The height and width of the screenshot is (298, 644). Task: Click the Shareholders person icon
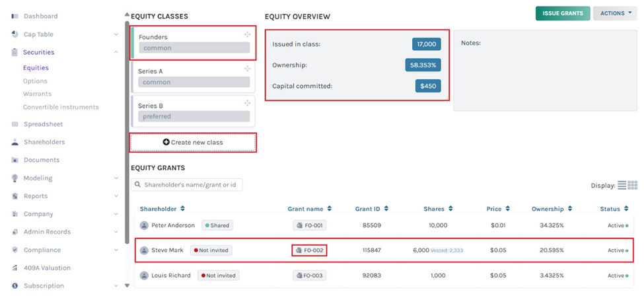tap(15, 142)
